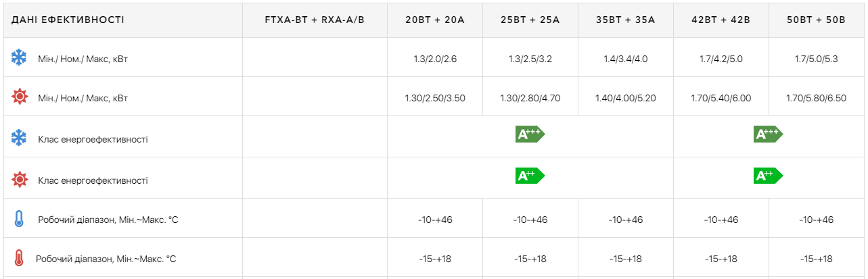The image size is (868, 279).
Task: Click the right A++ heating efficiency badge
Action: coord(768,176)
